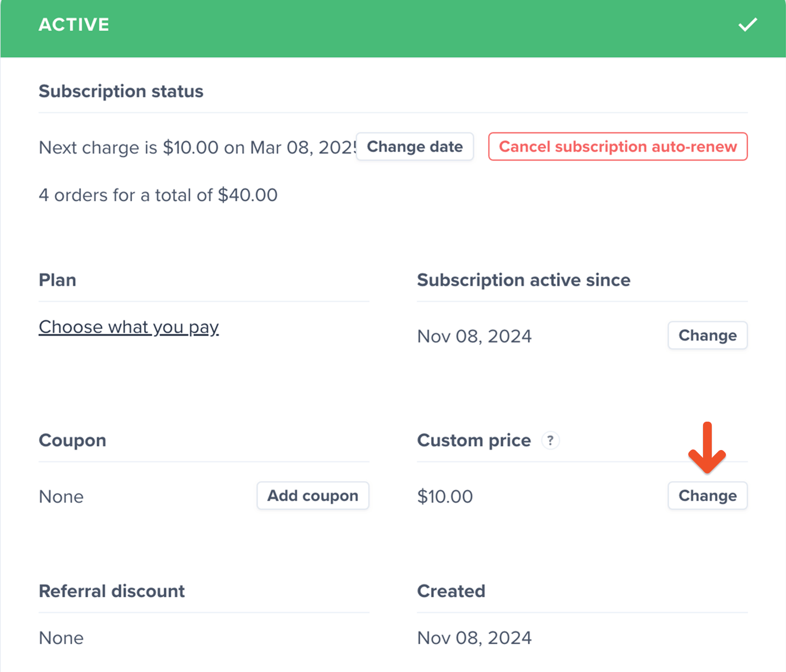Click the Created date Nov 08, 2024

pos(474,638)
